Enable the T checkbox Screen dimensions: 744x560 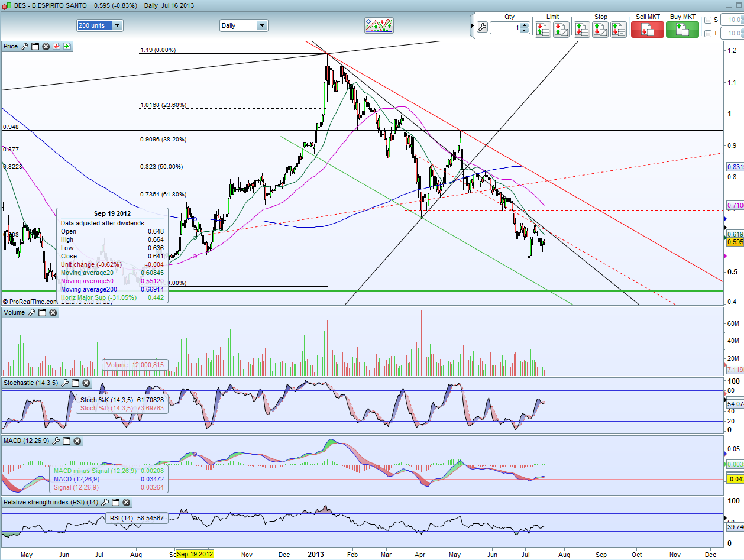[x=708, y=34]
